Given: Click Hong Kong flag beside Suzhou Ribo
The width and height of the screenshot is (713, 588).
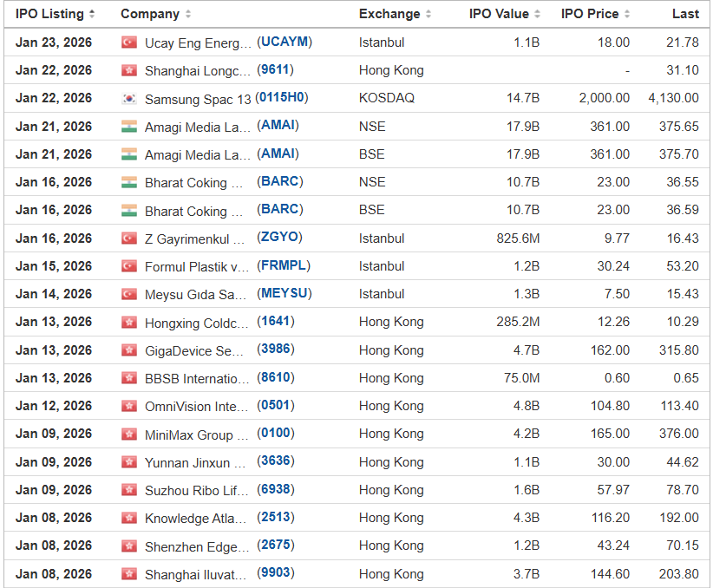Looking at the screenshot, I should (129, 490).
